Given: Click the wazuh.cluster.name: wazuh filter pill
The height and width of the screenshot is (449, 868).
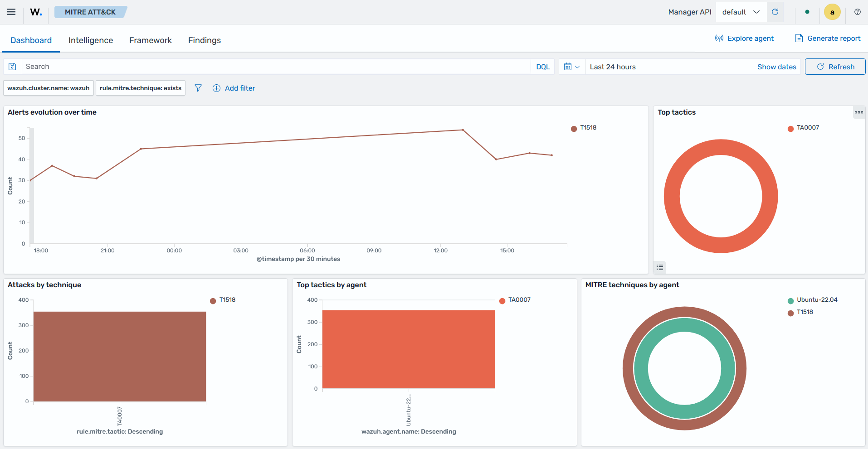Looking at the screenshot, I should (49, 88).
